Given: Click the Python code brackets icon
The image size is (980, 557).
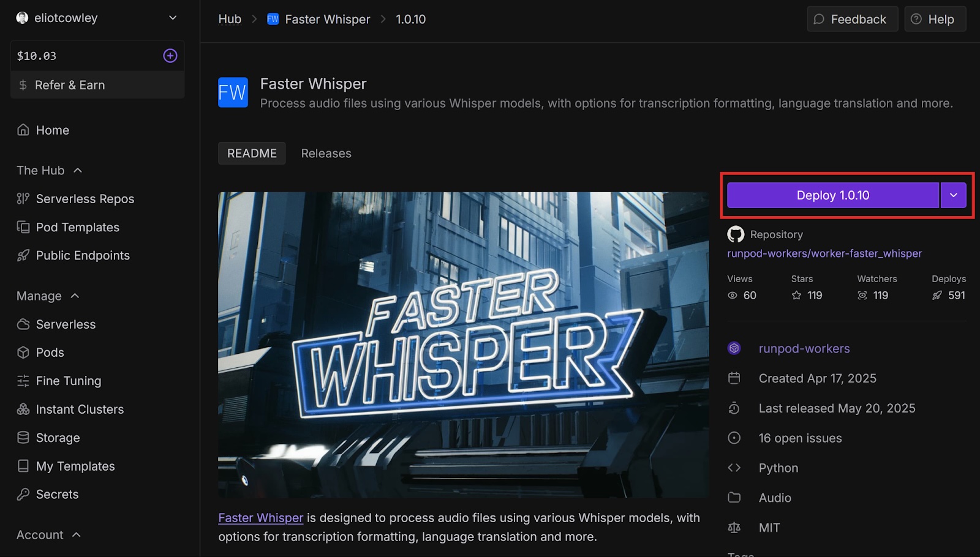Looking at the screenshot, I should click(x=734, y=468).
